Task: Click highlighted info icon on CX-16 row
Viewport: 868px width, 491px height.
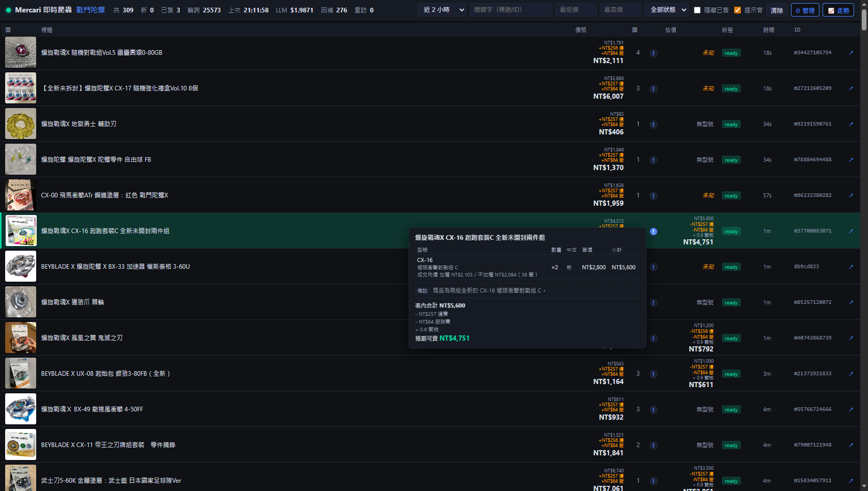Action: [x=654, y=232]
